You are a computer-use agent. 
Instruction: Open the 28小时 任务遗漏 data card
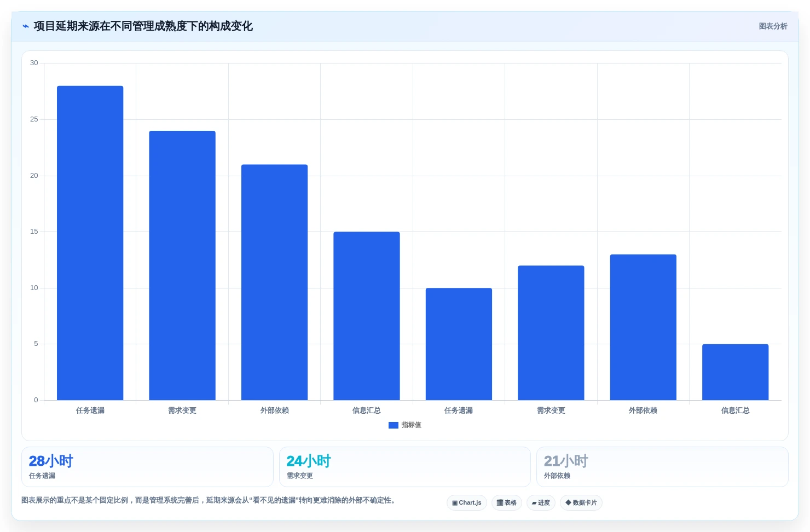[x=147, y=467]
